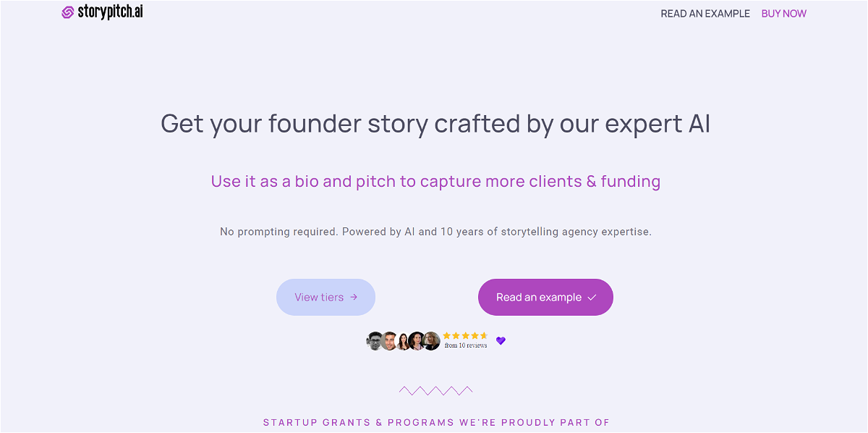Click the storypitch.ai wordmark text

pos(110,12)
